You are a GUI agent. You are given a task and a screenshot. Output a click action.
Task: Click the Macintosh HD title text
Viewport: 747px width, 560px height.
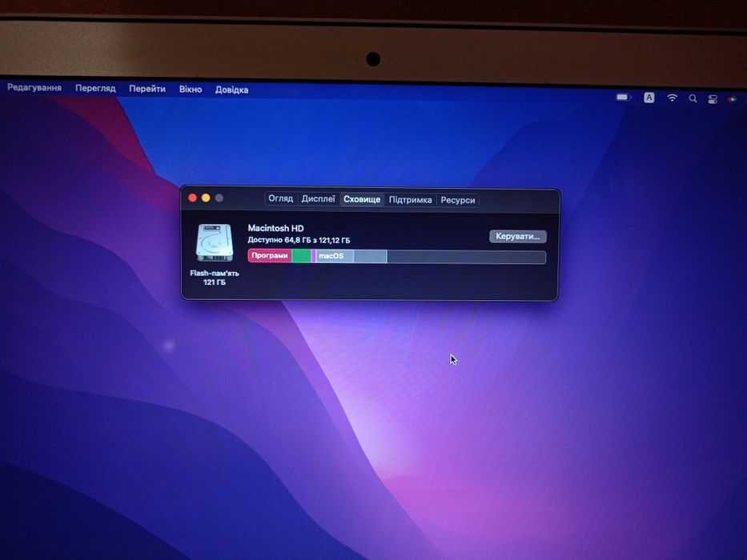coord(276,229)
